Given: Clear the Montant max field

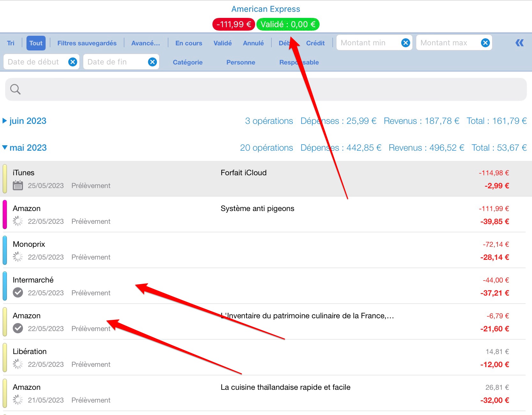Looking at the screenshot, I should click(x=485, y=43).
